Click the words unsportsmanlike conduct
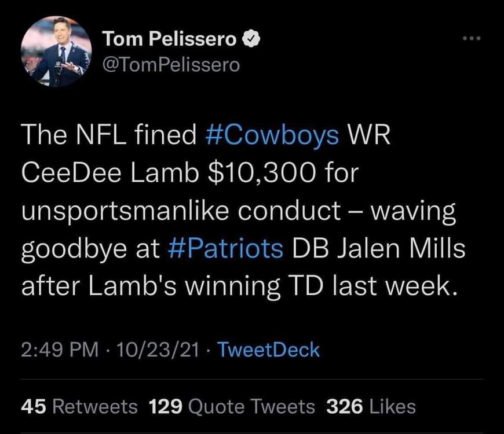The width and height of the screenshot is (504, 434). (181, 212)
